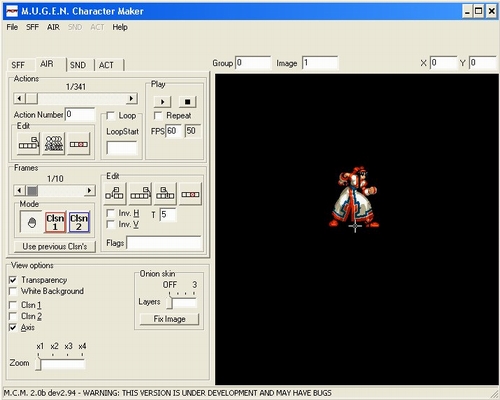Viewport: 500px width, 400px height.
Task: Click the Use previous Clsn's button
Action: [x=55, y=246]
